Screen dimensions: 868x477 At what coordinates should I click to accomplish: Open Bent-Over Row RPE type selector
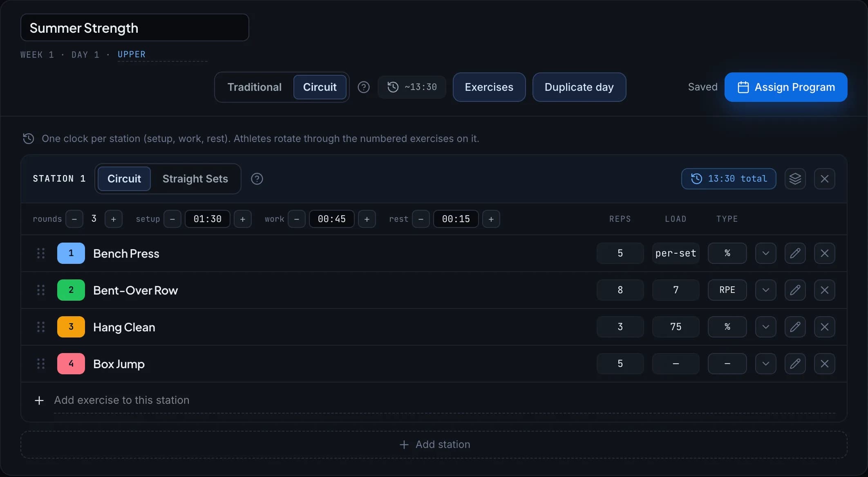[x=727, y=290]
